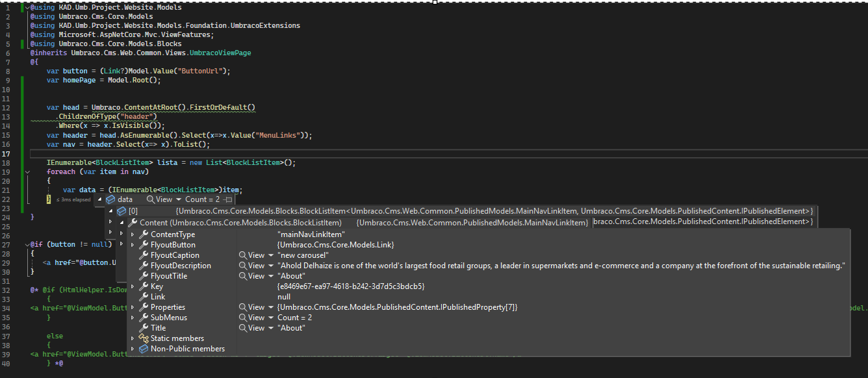Select the Key GUID value e8469e67
Screen dimensions: 868x378
[351, 286]
